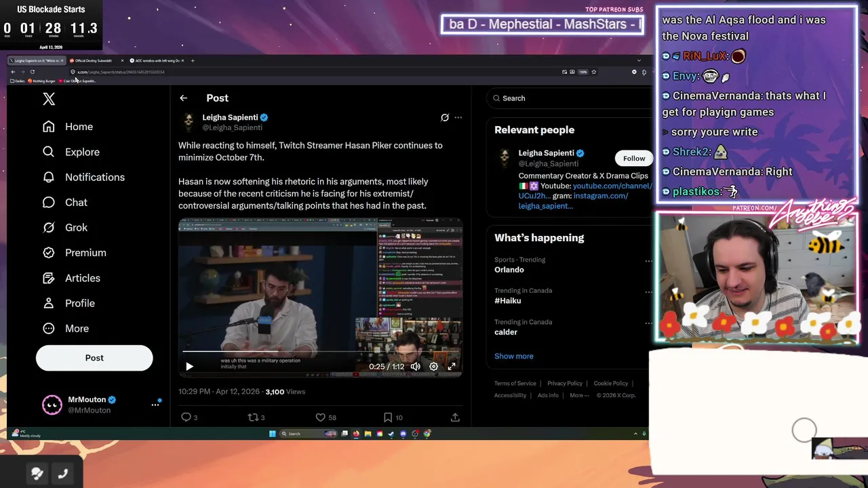Open a new browser tab plus
868x488 pixels.
193,60
